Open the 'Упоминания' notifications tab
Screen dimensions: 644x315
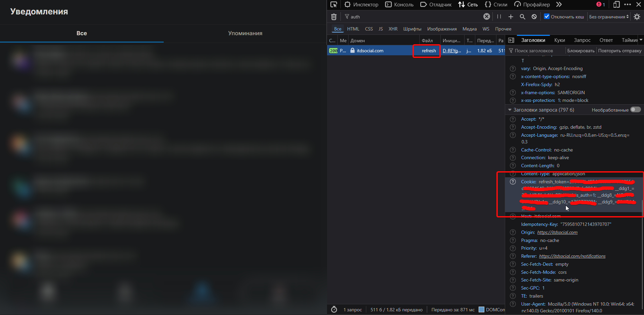click(245, 33)
